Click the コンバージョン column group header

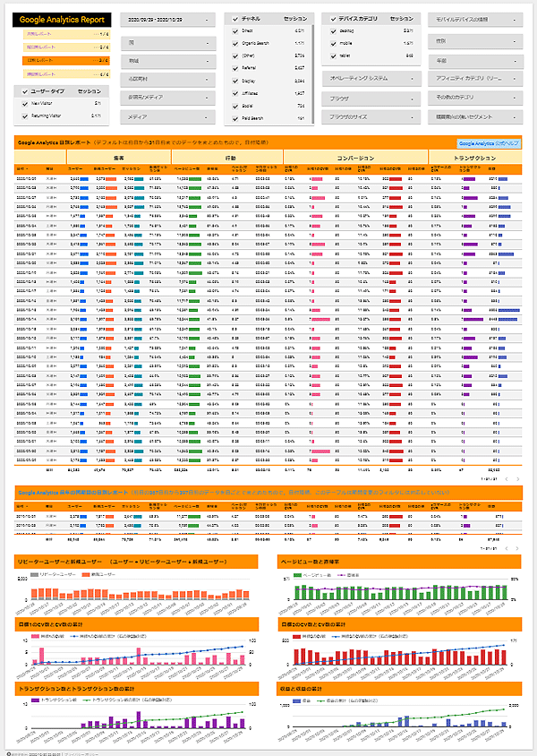pos(355,158)
